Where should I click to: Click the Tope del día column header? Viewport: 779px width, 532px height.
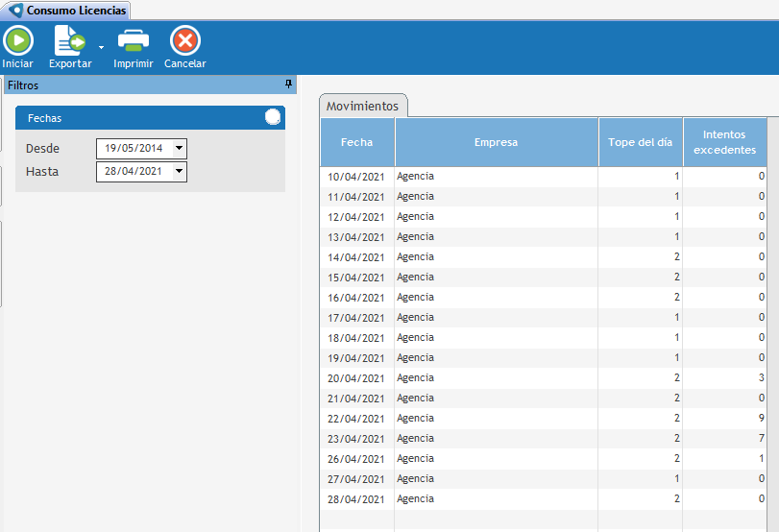click(x=640, y=142)
